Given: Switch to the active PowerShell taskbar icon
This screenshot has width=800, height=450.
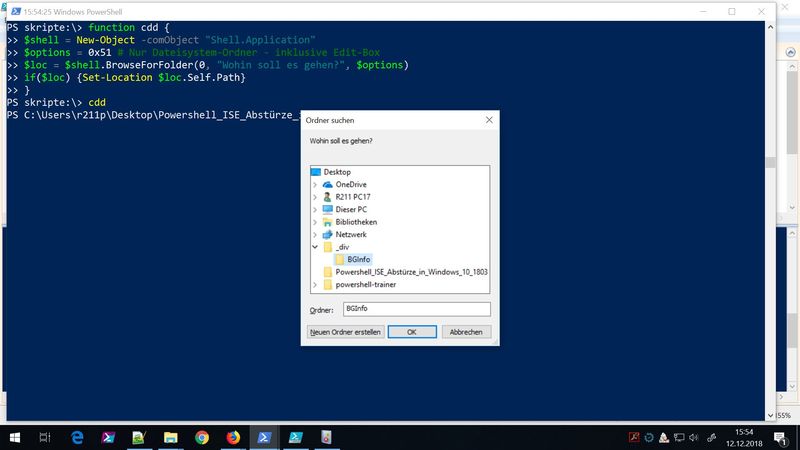Looking at the screenshot, I should coord(264,437).
